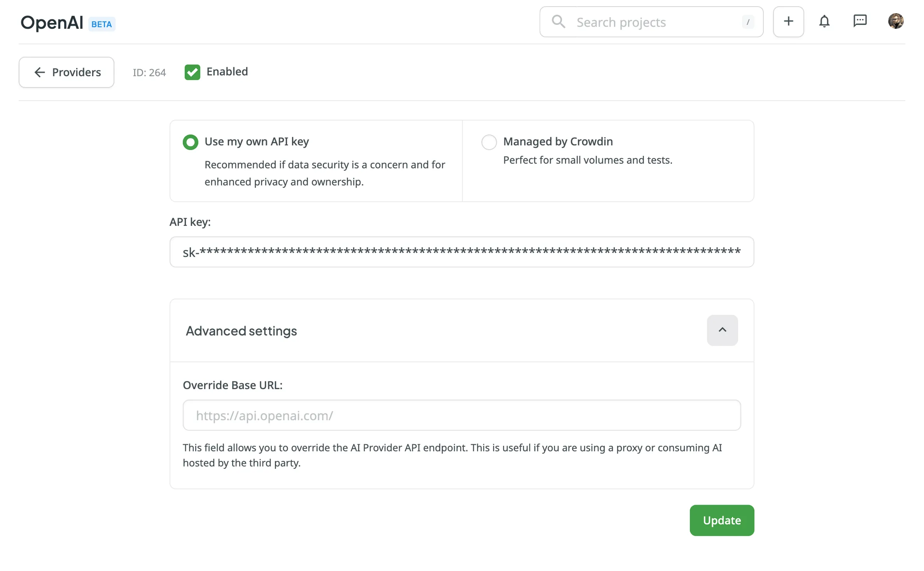Click your profile avatar
924x571 pixels.
[896, 21]
